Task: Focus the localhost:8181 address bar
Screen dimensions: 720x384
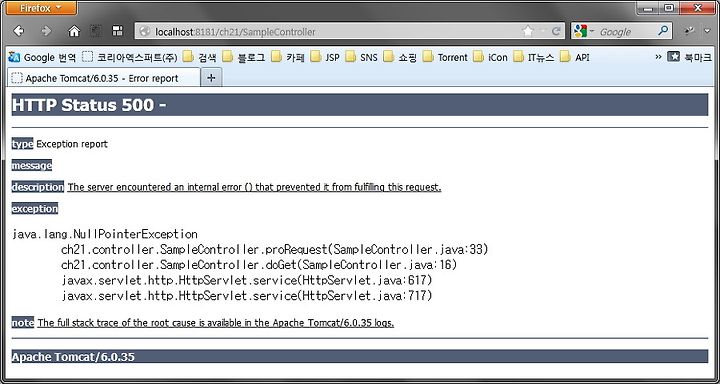Action: (351, 32)
